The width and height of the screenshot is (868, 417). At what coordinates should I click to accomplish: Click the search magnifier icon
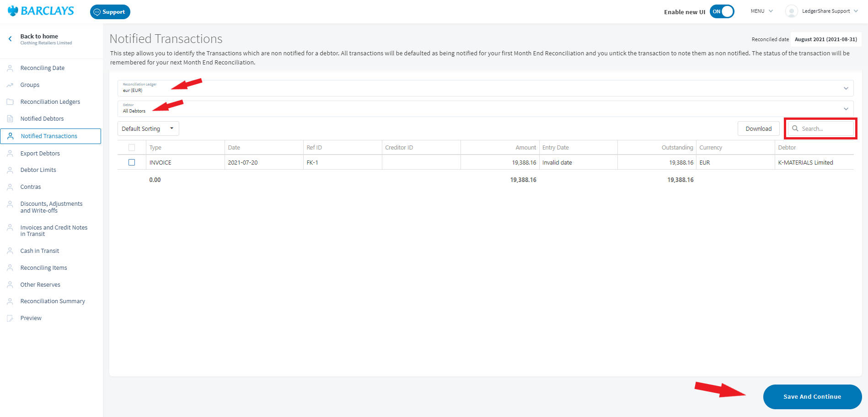[x=796, y=128]
